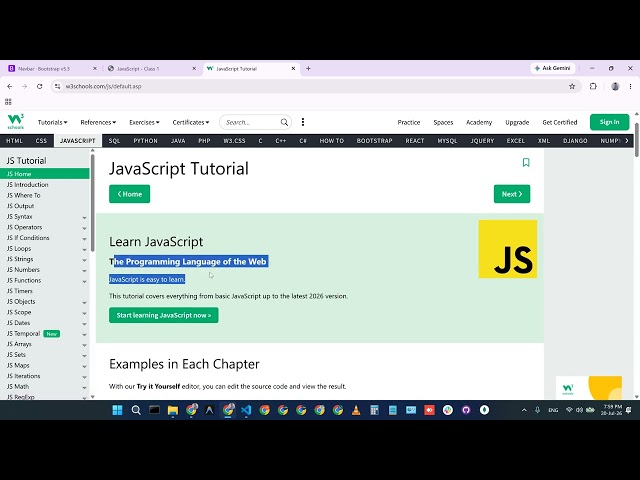Open the Practice link
640x480 pixels.
(409, 122)
